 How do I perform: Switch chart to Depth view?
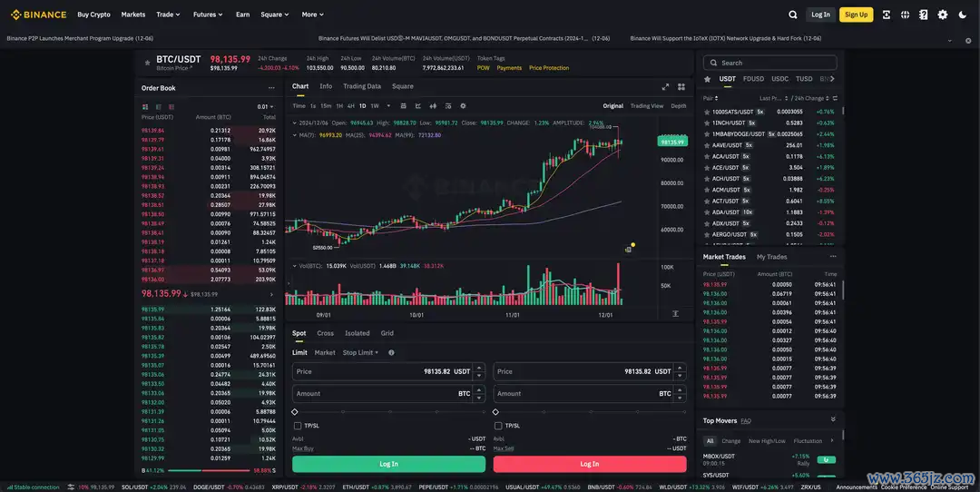[x=678, y=105]
